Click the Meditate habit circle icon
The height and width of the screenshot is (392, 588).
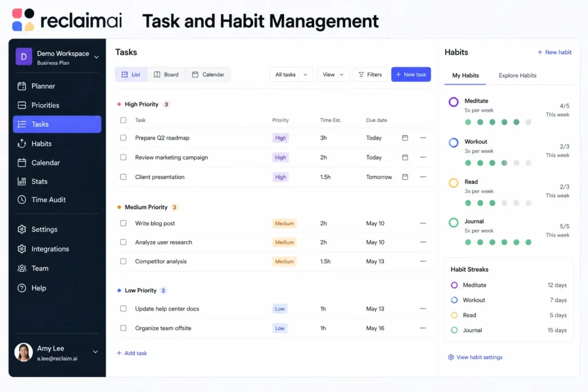[x=454, y=102]
